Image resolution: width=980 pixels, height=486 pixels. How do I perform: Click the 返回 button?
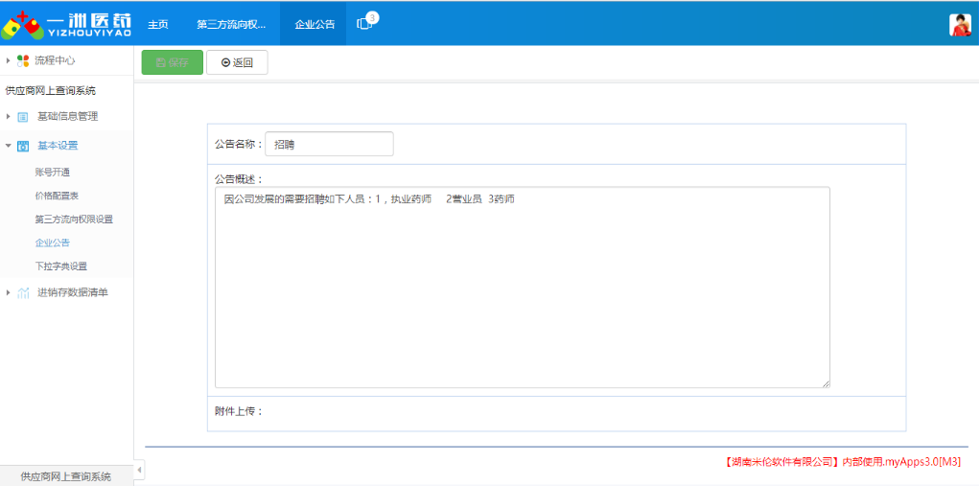click(x=237, y=62)
